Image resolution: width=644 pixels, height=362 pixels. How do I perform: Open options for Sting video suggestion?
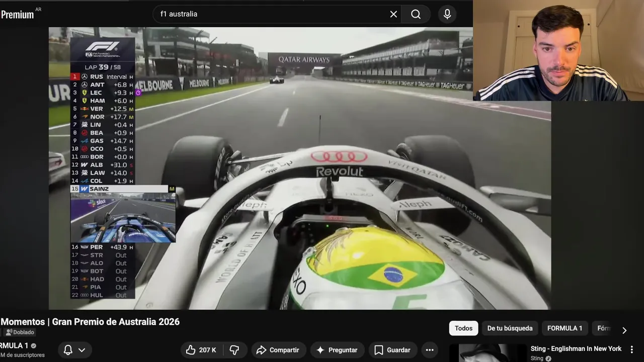[632, 349]
